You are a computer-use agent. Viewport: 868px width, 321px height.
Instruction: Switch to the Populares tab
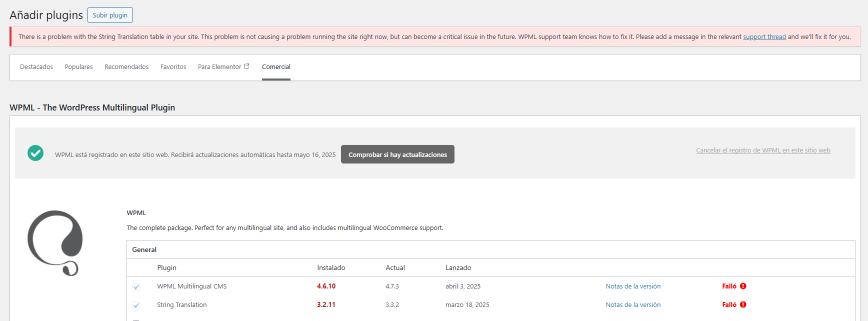(78, 67)
